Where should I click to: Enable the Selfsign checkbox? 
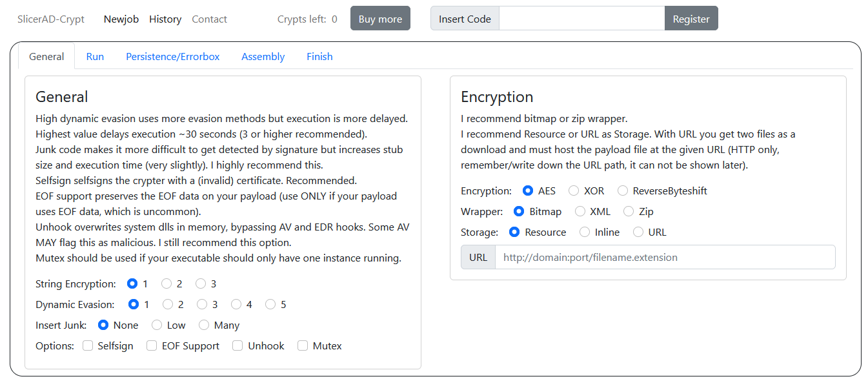click(x=88, y=345)
